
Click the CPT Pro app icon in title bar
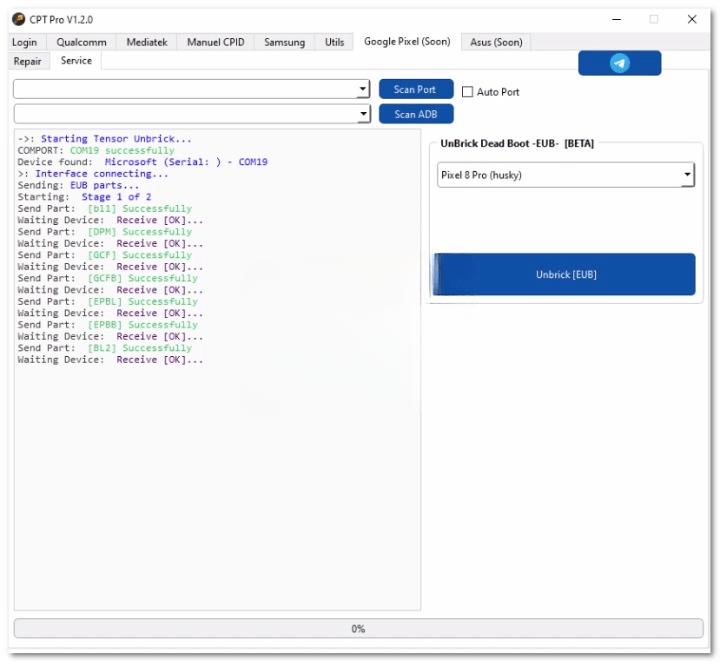tap(18, 19)
